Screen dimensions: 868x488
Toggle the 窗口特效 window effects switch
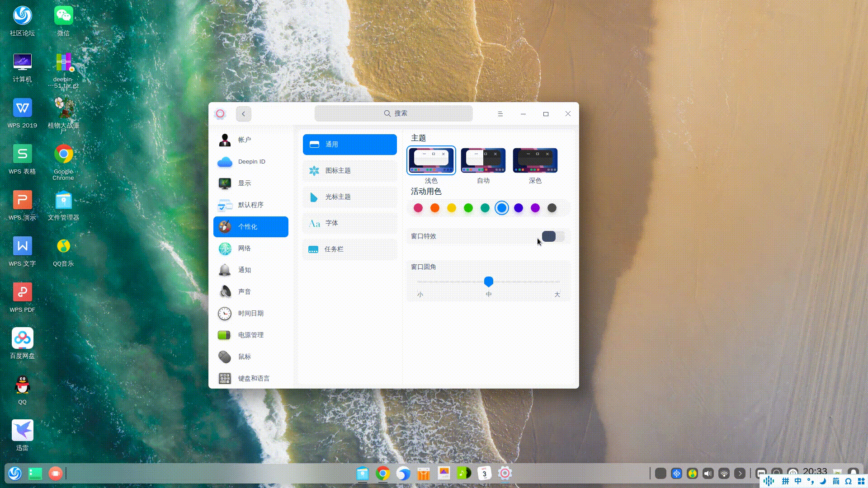(x=553, y=236)
